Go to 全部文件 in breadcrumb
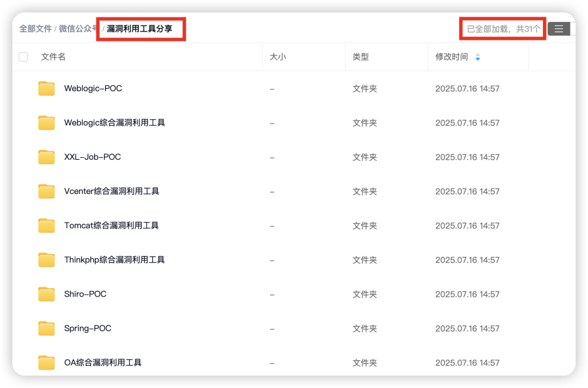This screenshot has width=588, height=388. click(35, 28)
